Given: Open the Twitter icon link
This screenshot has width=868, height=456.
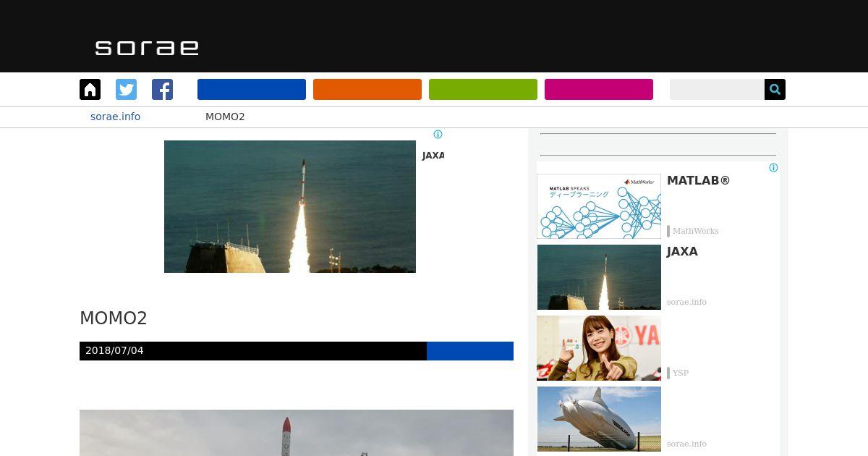Looking at the screenshot, I should pyautogui.click(x=126, y=90).
